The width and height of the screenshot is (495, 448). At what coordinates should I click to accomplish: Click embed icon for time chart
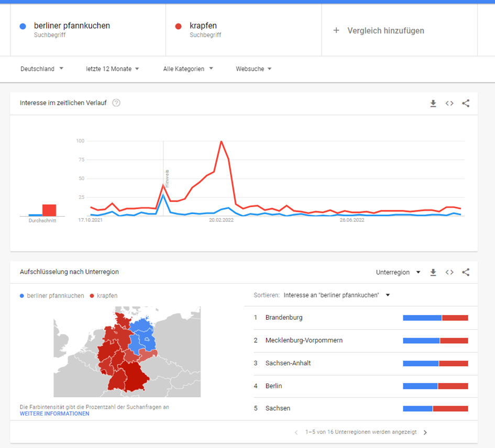click(x=449, y=103)
